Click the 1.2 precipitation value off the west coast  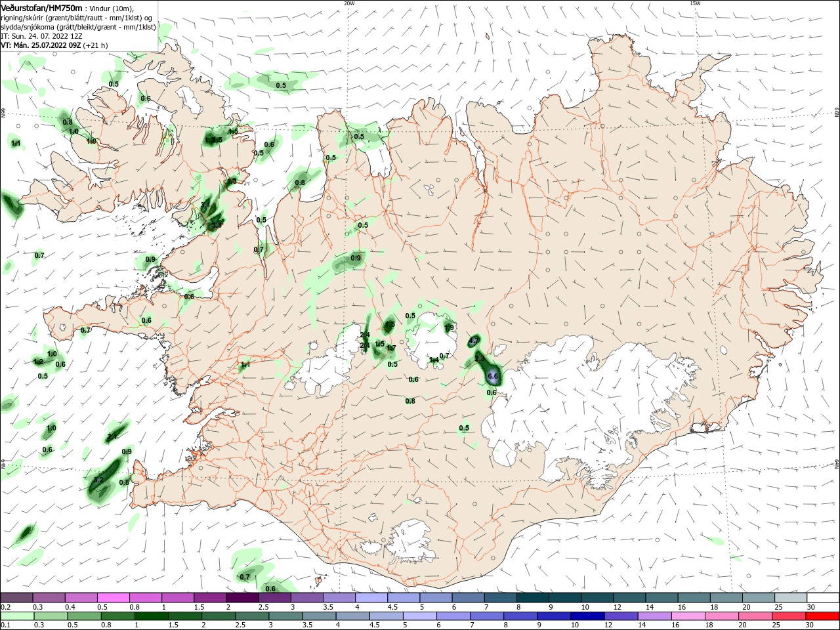tap(38, 362)
